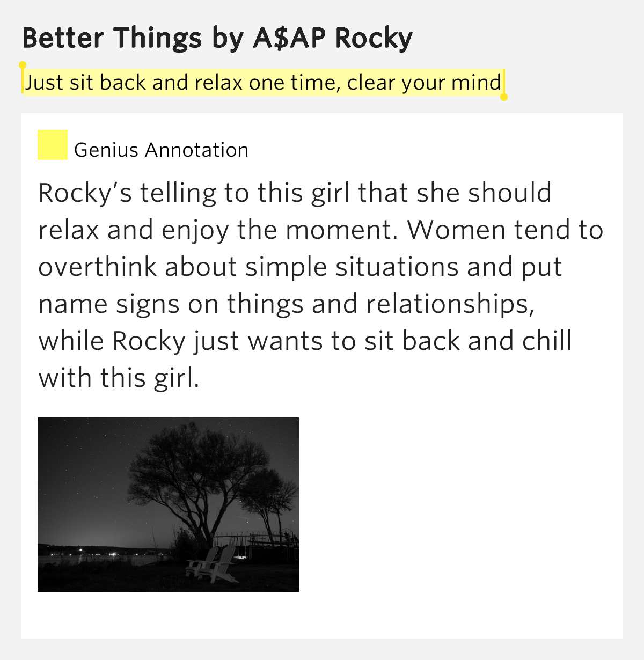The height and width of the screenshot is (660, 644).
Task: Click the "Genius Annotation" label
Action: [x=161, y=150]
